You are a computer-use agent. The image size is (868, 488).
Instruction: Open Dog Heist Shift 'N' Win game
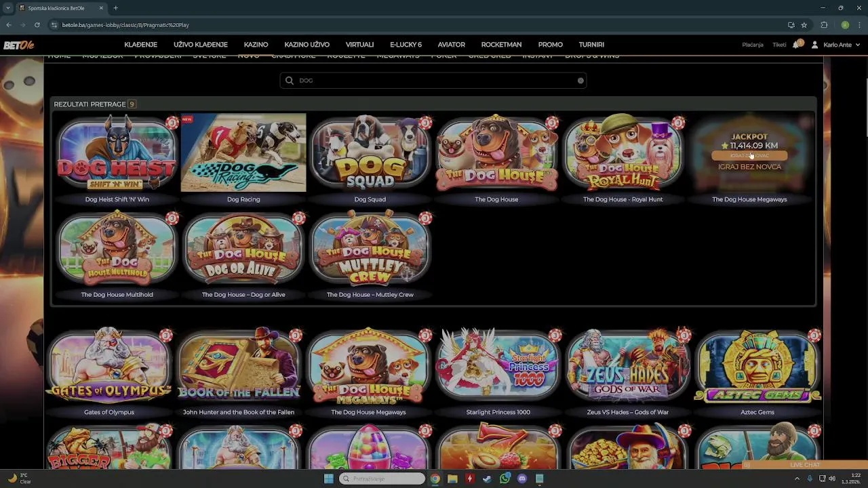tap(117, 153)
